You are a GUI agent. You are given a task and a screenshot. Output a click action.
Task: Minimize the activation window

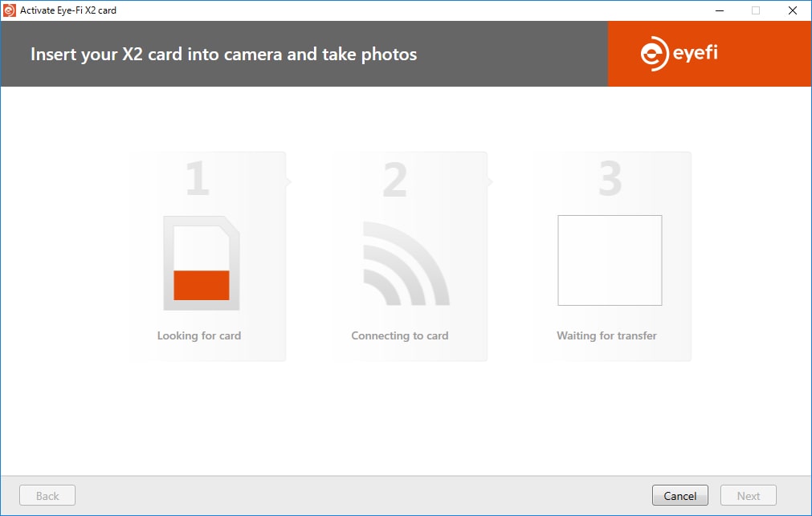(x=719, y=10)
